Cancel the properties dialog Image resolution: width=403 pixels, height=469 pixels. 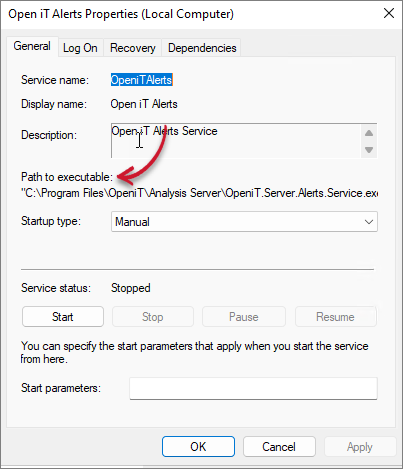[279, 447]
